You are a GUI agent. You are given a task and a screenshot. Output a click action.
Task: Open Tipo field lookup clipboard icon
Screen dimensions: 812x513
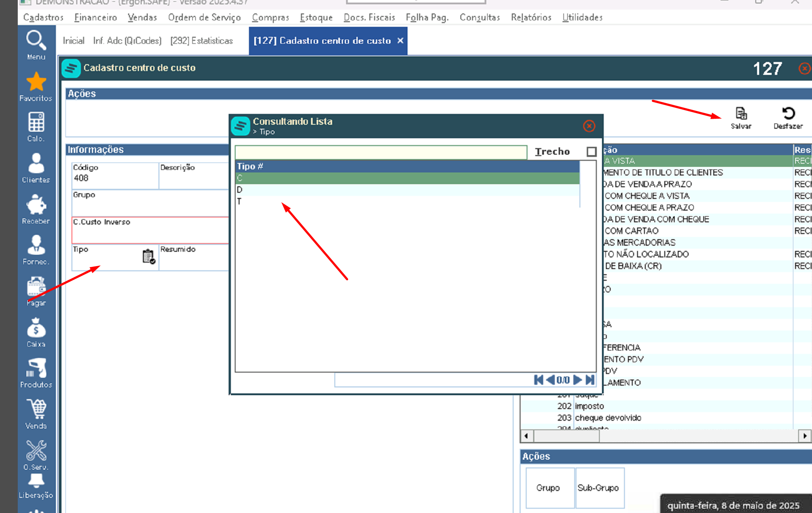149,256
